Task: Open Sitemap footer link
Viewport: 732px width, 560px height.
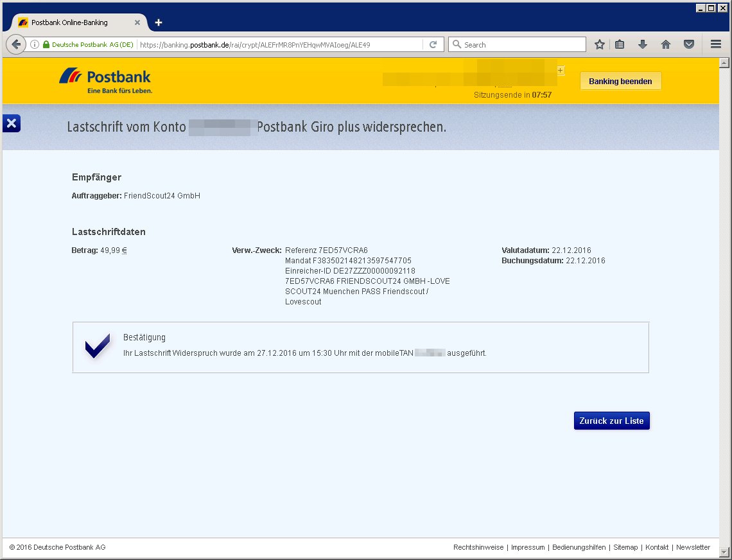Action: pyautogui.click(x=625, y=547)
